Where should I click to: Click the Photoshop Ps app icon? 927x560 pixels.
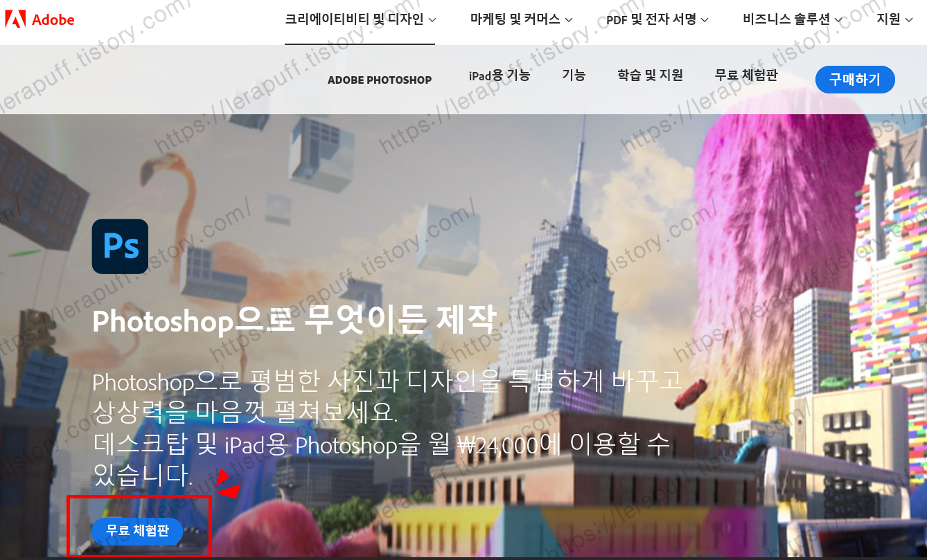click(x=120, y=246)
